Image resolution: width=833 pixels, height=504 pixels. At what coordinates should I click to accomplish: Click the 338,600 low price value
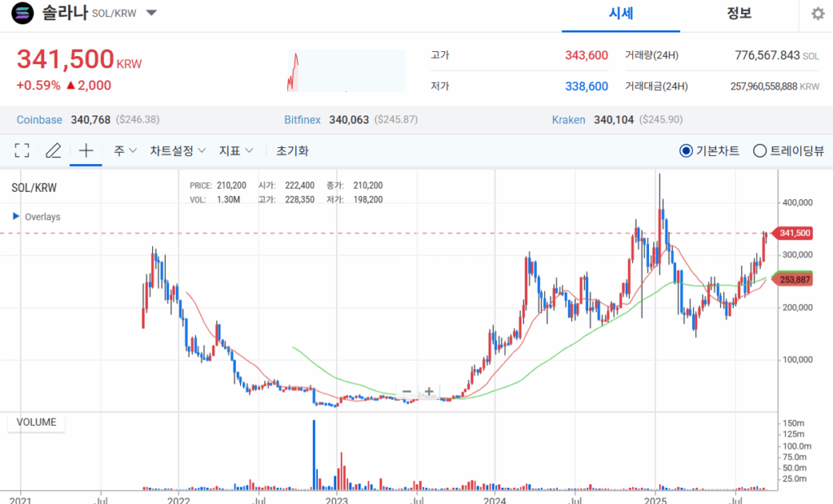click(587, 86)
